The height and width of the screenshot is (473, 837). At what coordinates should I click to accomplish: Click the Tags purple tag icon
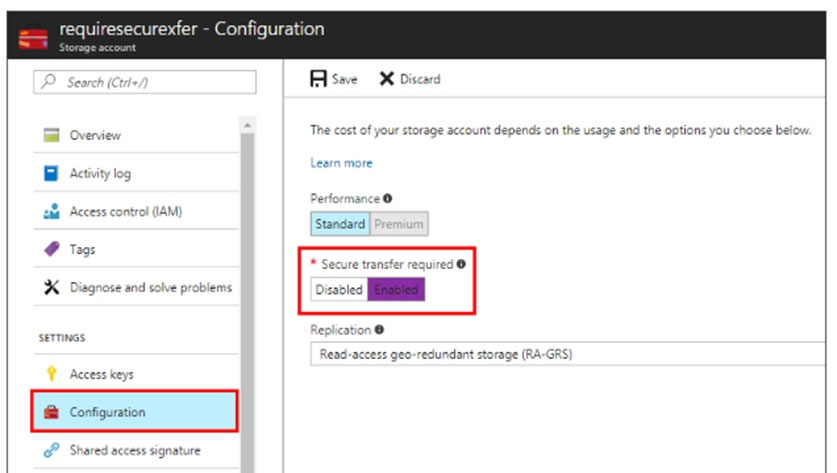(x=52, y=249)
